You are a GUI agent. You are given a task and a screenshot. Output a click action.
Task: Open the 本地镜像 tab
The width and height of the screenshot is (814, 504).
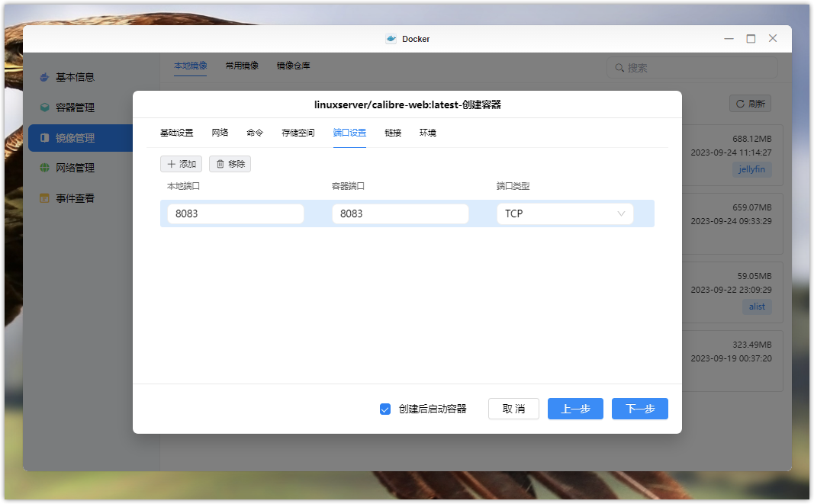pos(191,66)
